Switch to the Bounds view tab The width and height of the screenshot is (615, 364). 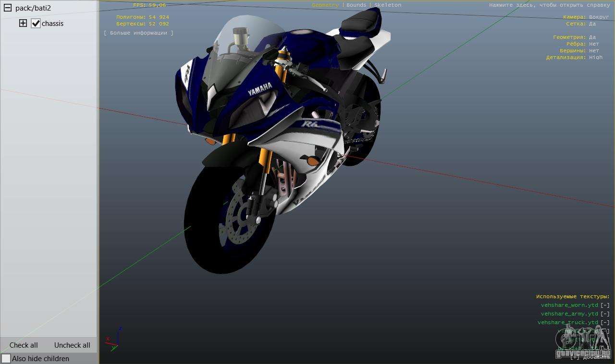357,5
